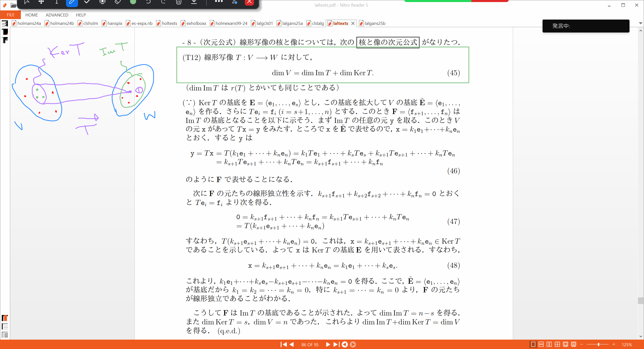644x349 pixels.
Task: Open the folder icon in quick access bar
Action: pyautogui.click(x=13, y=5)
